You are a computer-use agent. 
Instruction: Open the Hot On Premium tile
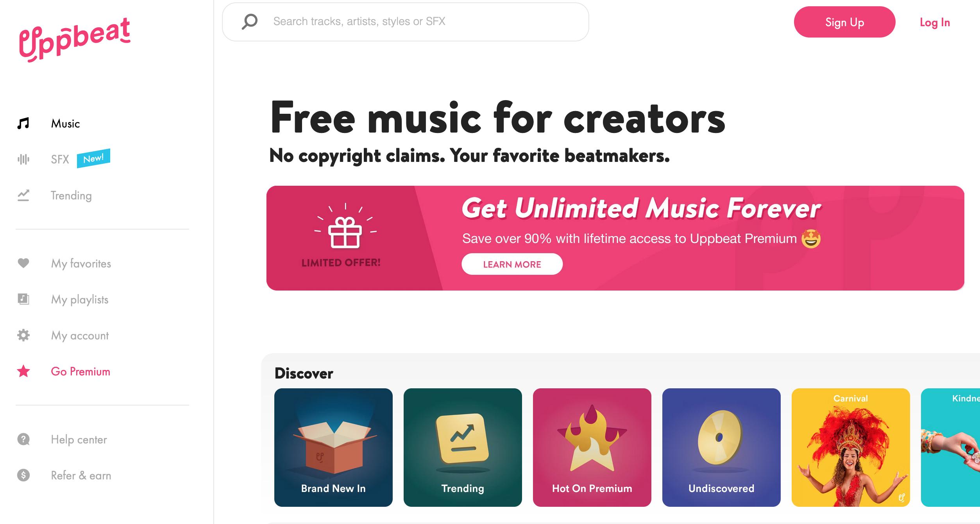tap(592, 447)
